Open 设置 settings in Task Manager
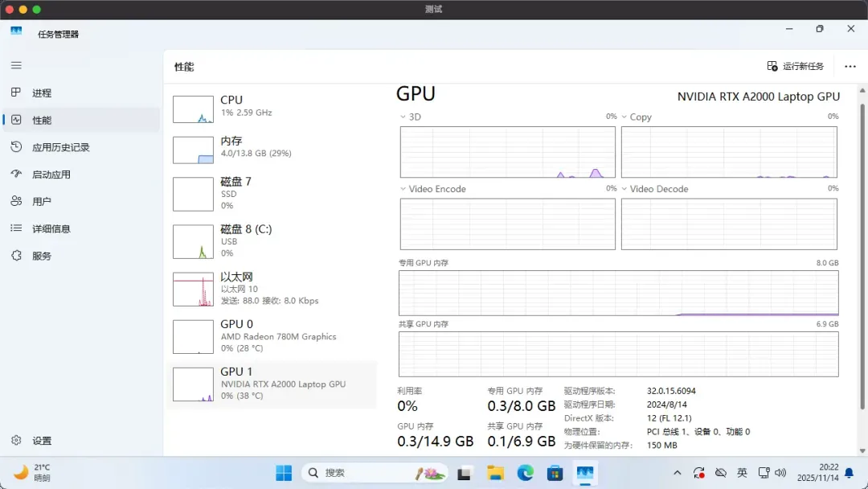 tap(42, 441)
